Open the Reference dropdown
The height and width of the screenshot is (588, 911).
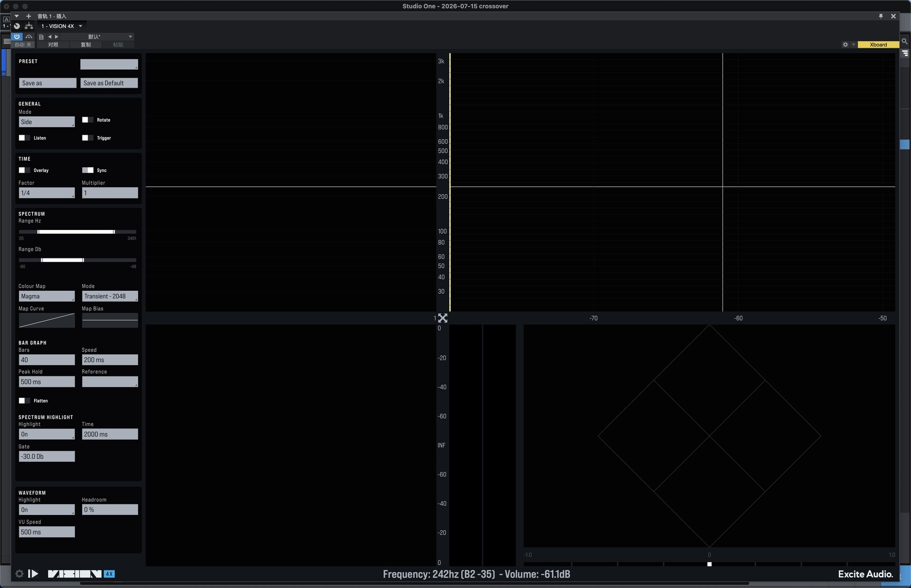pos(110,382)
